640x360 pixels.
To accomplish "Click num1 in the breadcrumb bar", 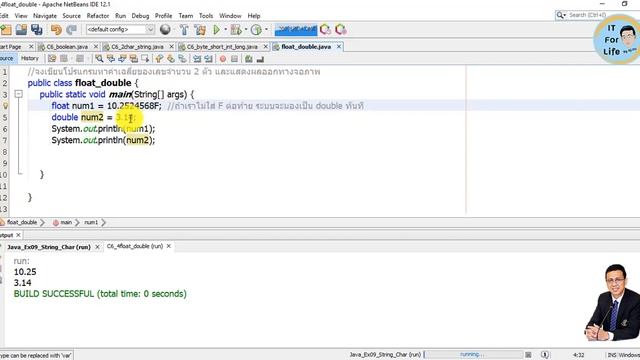I will (91, 222).
